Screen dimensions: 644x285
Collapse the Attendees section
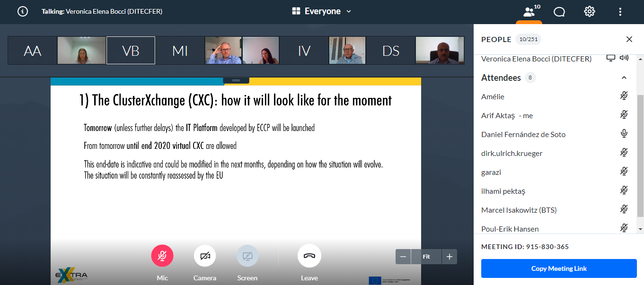[624, 78]
